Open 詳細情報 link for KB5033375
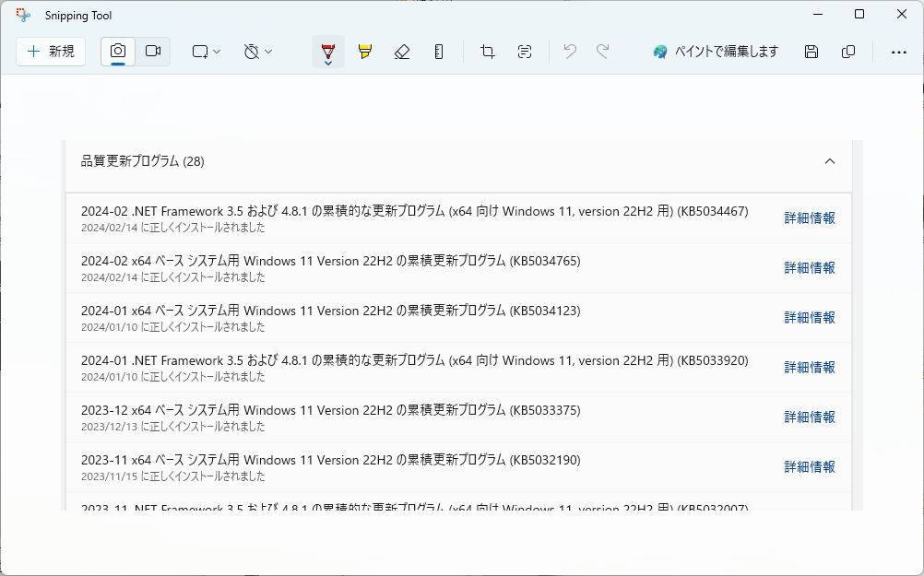The image size is (924, 576). tap(810, 417)
